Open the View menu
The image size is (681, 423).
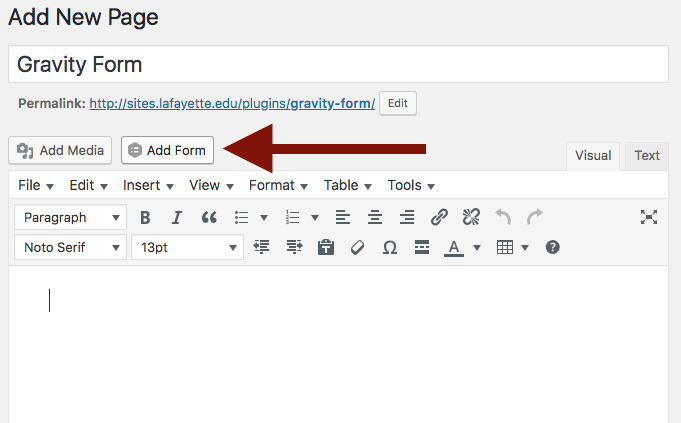coord(211,185)
